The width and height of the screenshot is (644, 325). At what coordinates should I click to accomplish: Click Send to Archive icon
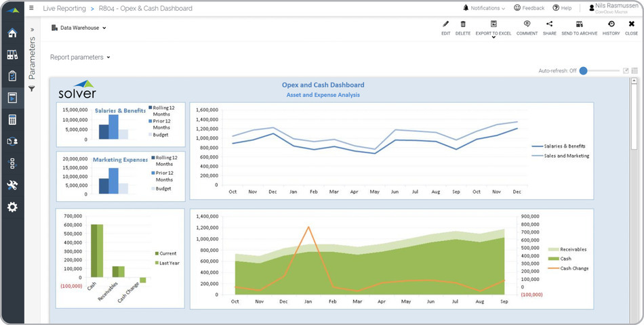579,24
